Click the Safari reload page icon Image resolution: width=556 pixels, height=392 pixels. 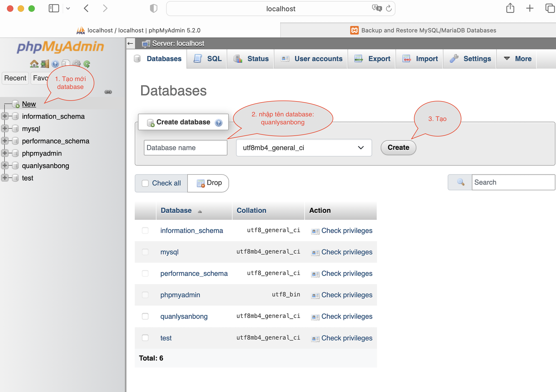(x=389, y=8)
